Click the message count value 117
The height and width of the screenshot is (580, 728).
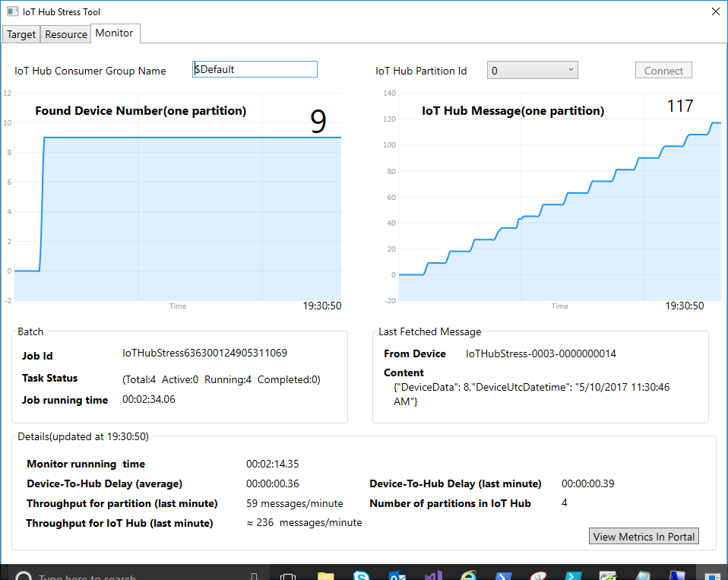680,106
